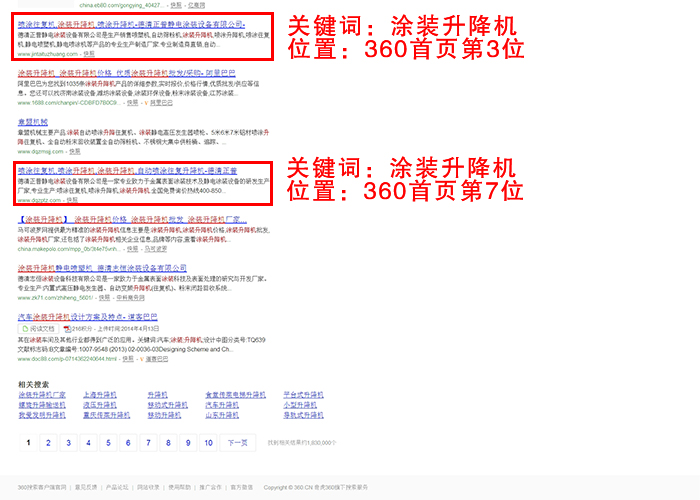Open 快照 for the zk71.com result
The image size is (700, 500).
click(x=104, y=297)
